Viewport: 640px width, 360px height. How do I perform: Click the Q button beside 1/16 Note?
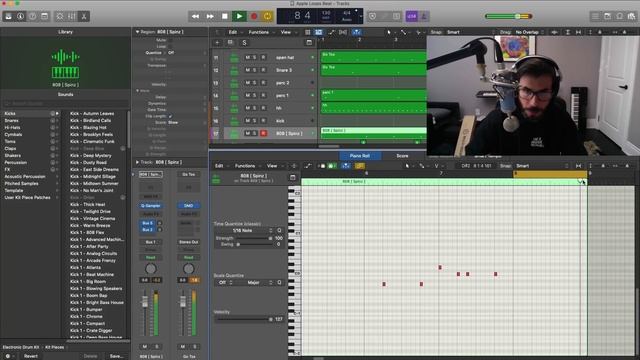click(280, 231)
